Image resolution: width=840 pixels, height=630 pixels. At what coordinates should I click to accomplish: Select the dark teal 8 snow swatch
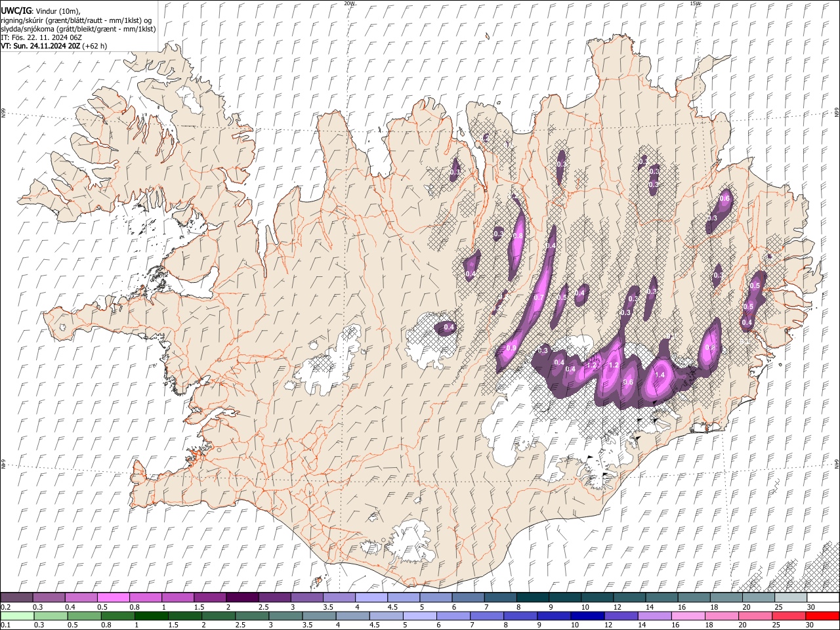click(533, 598)
